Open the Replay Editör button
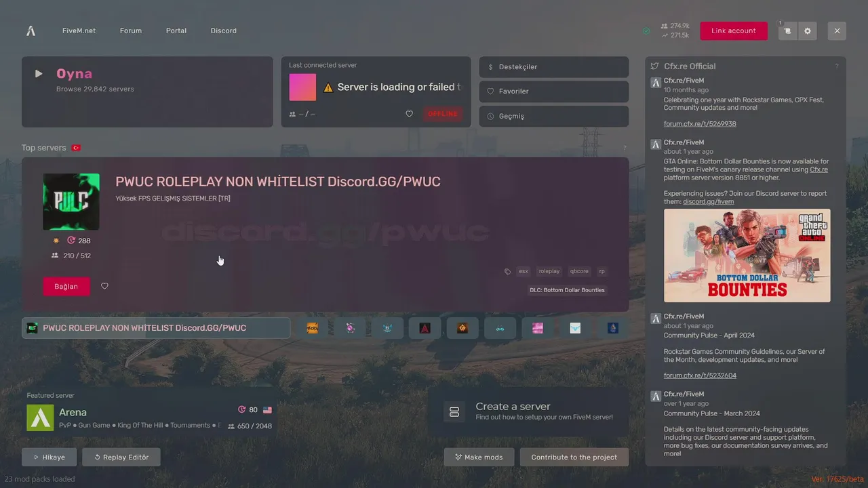 [x=121, y=457]
